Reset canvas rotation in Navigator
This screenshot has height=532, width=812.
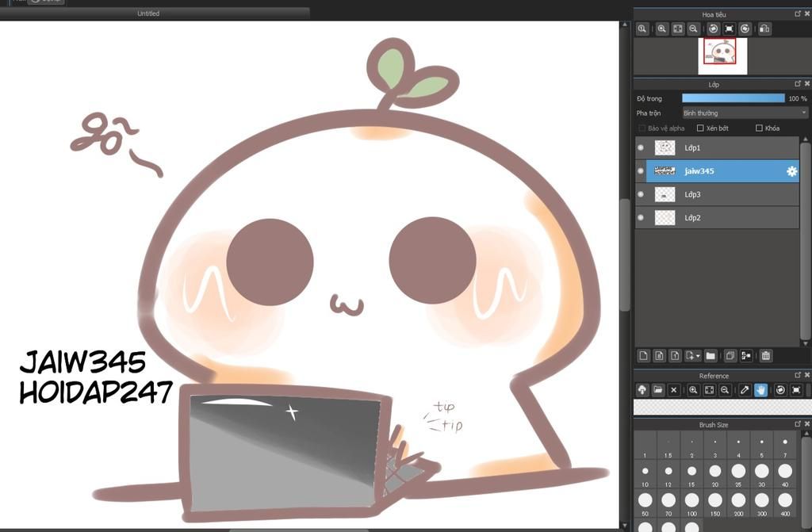(x=730, y=29)
